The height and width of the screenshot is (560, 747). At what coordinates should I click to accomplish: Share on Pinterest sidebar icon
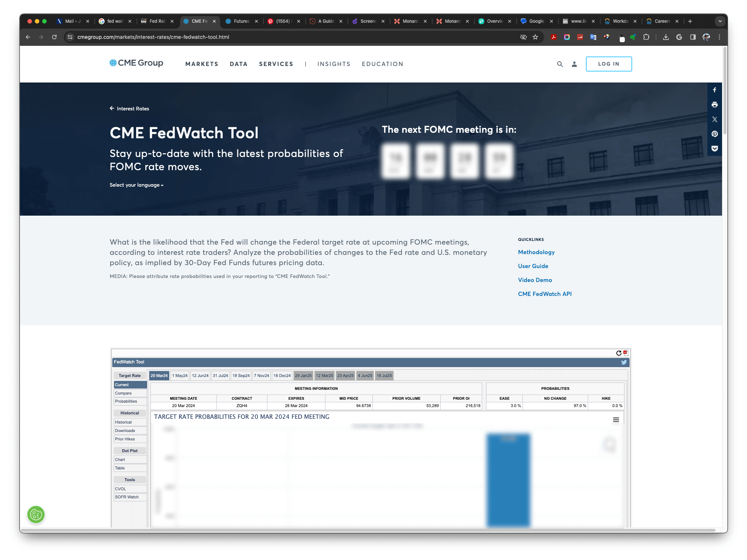pos(714,134)
